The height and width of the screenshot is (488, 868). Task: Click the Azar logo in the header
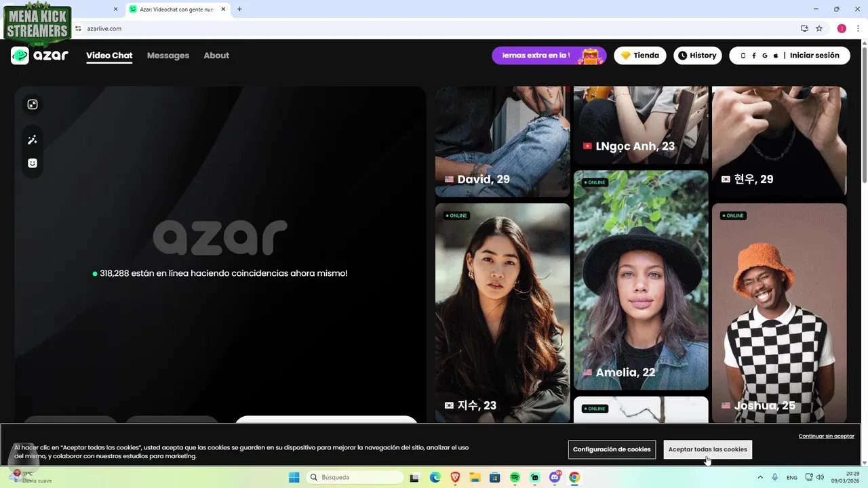tap(40, 56)
